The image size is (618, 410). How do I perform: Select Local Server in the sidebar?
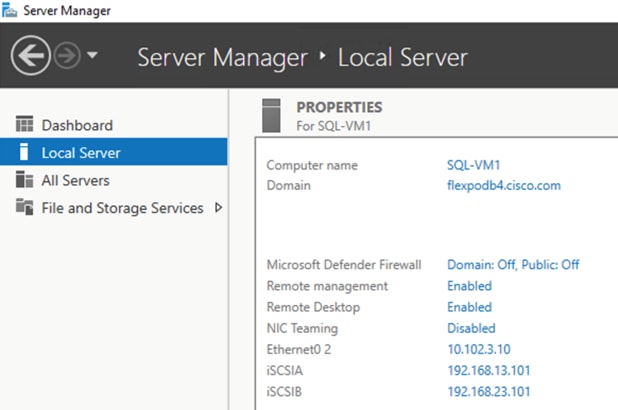point(114,152)
